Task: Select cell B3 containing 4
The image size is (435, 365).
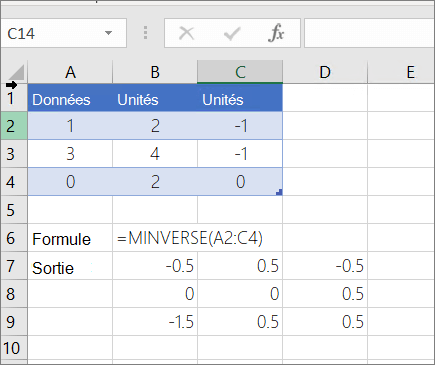Action: pos(155,154)
